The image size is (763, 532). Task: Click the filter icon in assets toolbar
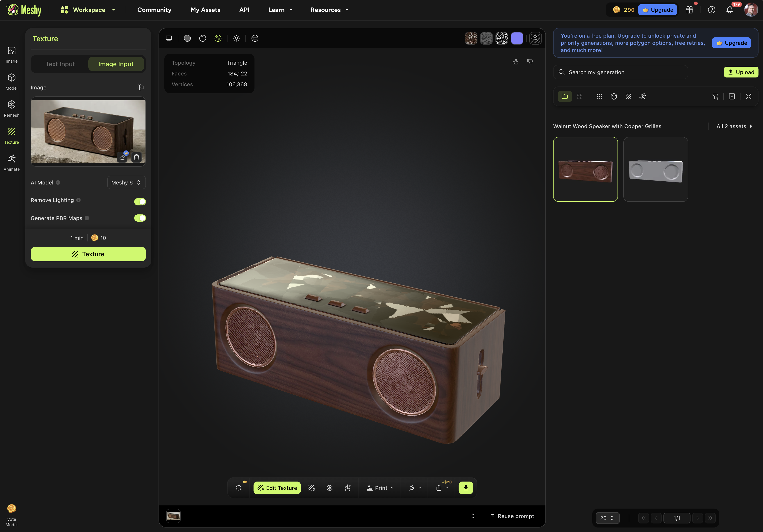pyautogui.click(x=715, y=96)
